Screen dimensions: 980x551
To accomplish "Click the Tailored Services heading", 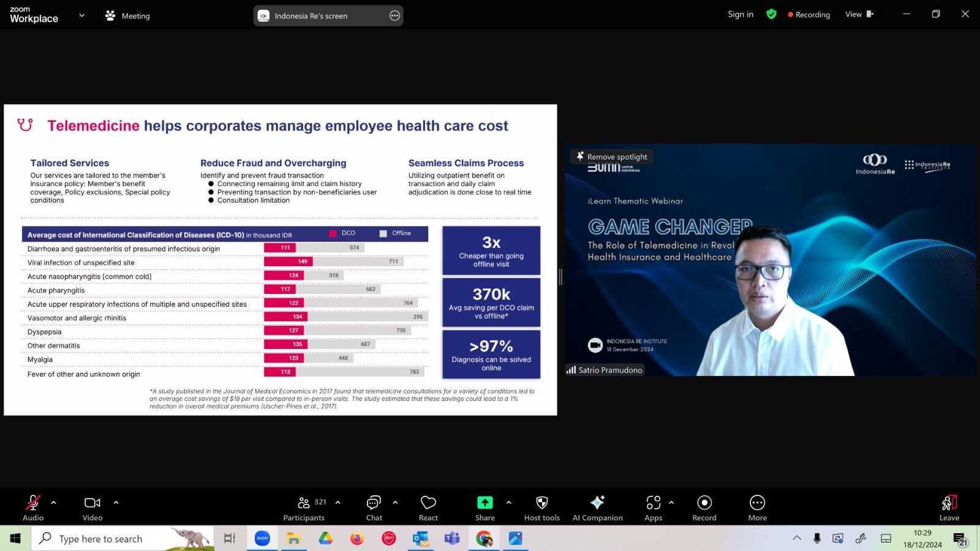I will click(x=70, y=163).
